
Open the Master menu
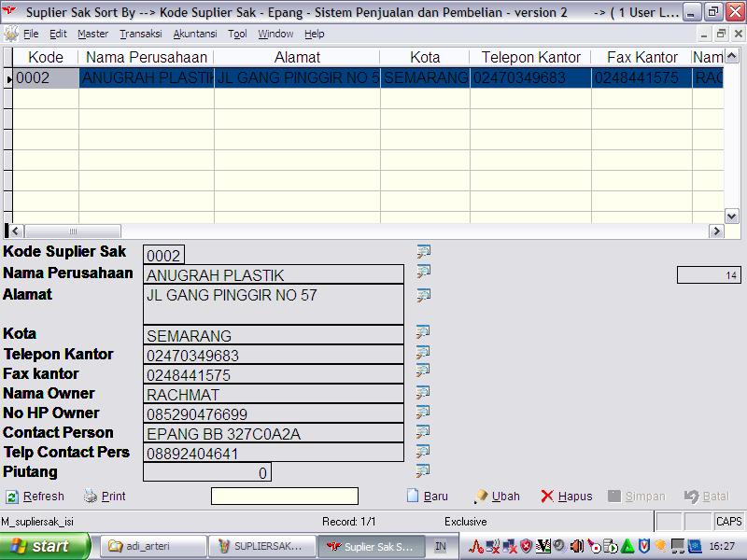click(x=92, y=34)
